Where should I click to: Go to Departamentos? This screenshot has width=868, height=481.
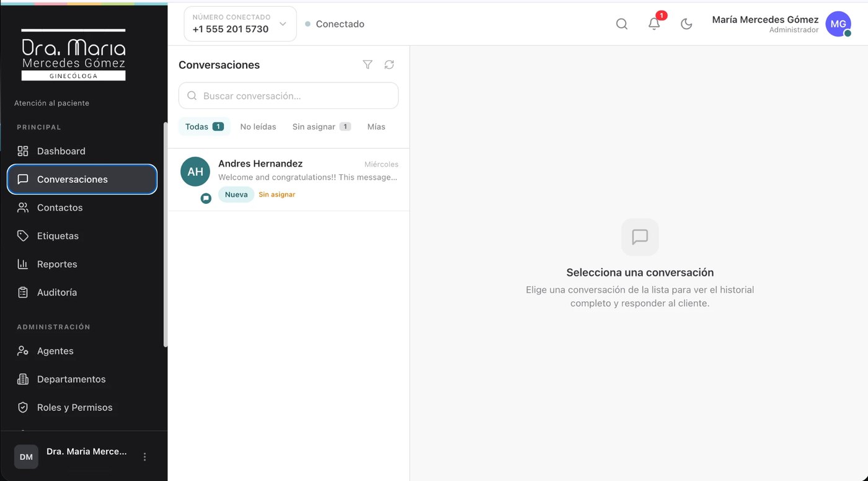pos(82,379)
